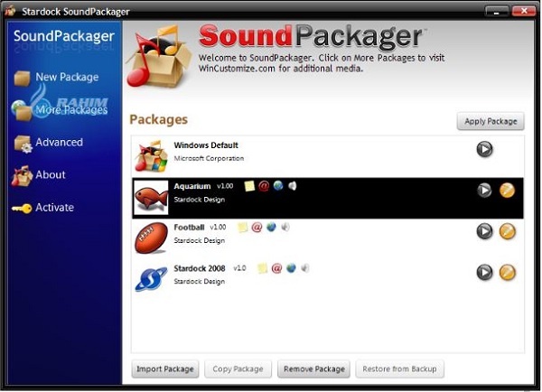Click the speaker icon for Football
The image size is (542, 392).
tap(285, 228)
